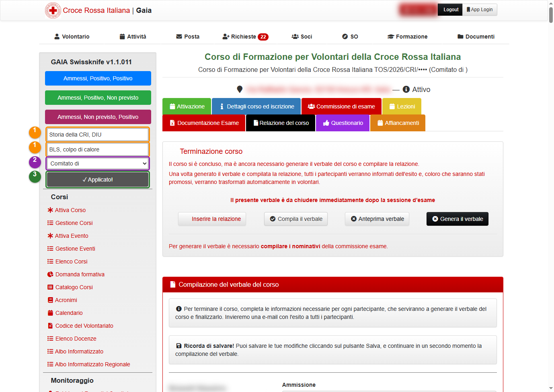This screenshot has width=554, height=392.
Task: Click the book icon next to Acronimi
Action: point(50,300)
